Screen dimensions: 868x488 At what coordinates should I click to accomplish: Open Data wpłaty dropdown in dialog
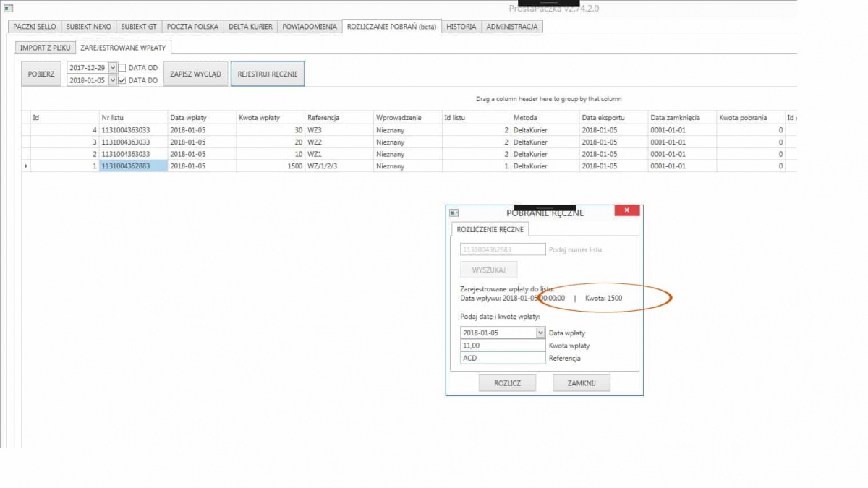[x=540, y=333]
